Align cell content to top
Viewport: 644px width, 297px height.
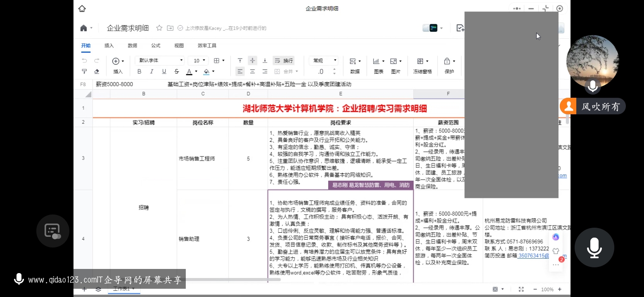pos(240,61)
